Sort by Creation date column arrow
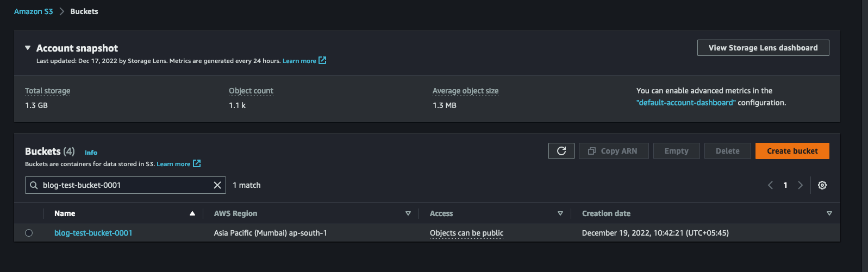868x272 pixels. tap(829, 213)
